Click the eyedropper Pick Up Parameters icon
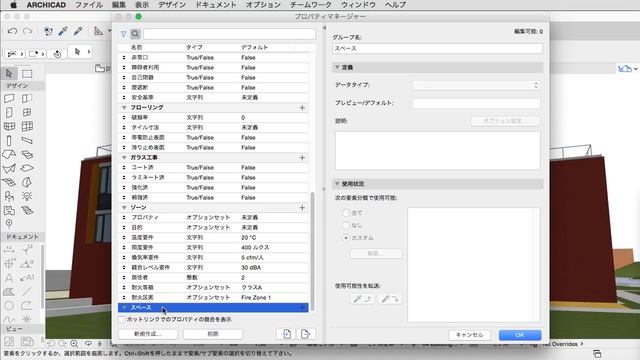 63,31
